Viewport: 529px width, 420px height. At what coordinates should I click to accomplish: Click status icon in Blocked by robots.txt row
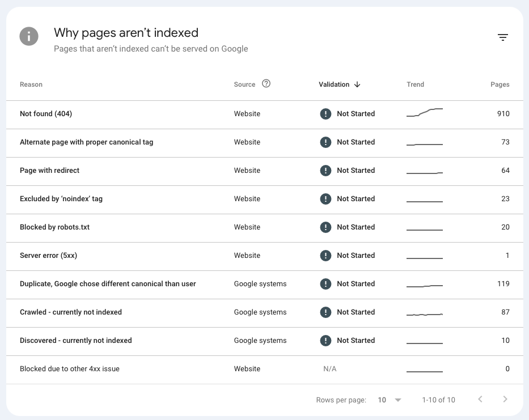(325, 227)
